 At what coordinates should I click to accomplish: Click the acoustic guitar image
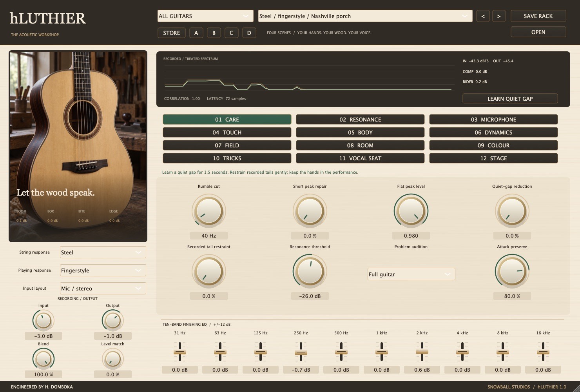pos(78,146)
